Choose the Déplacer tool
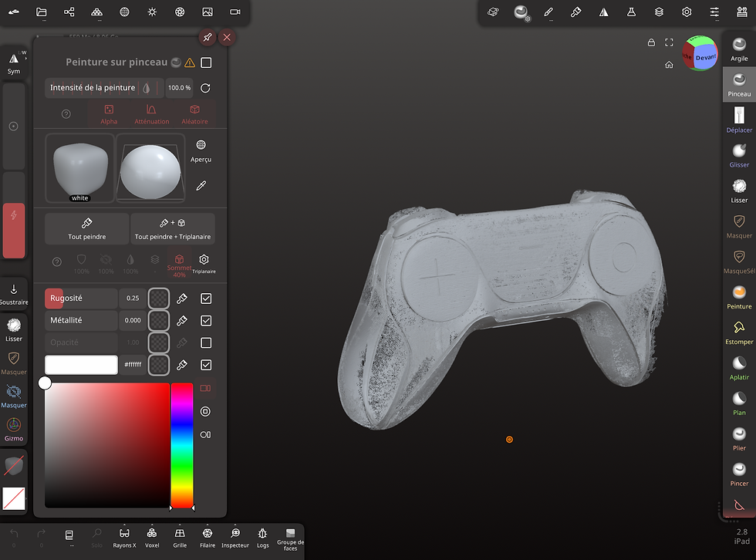Image resolution: width=756 pixels, height=560 pixels. pyautogui.click(x=739, y=120)
